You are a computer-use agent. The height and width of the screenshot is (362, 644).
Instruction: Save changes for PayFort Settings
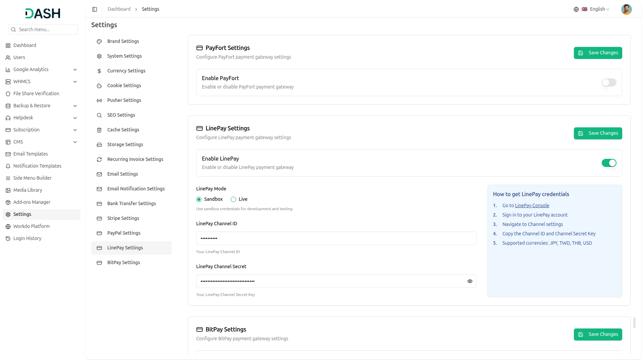598,53
